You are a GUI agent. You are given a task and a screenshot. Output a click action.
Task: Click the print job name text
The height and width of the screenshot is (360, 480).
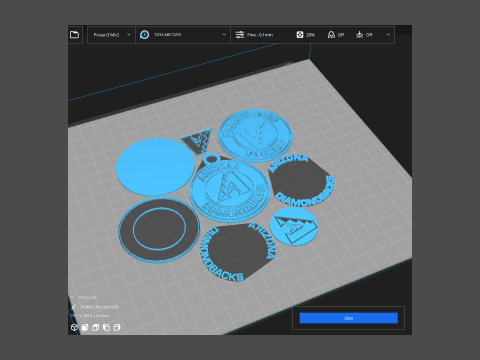coord(100,307)
